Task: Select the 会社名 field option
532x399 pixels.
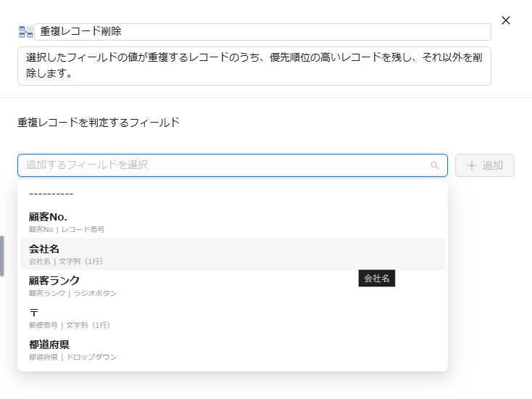Action: tap(233, 254)
